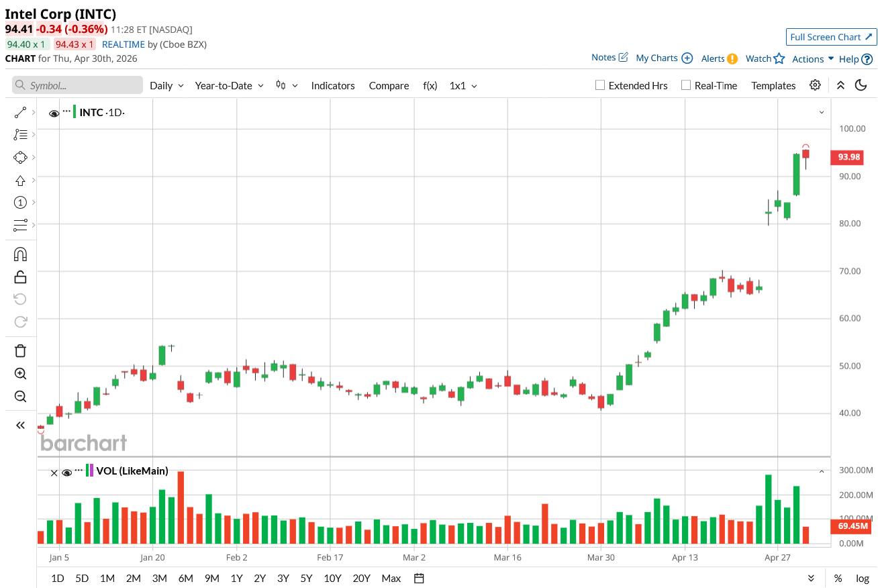878x588 pixels.
Task: Click into the Symbol search field
Action: tap(77, 85)
